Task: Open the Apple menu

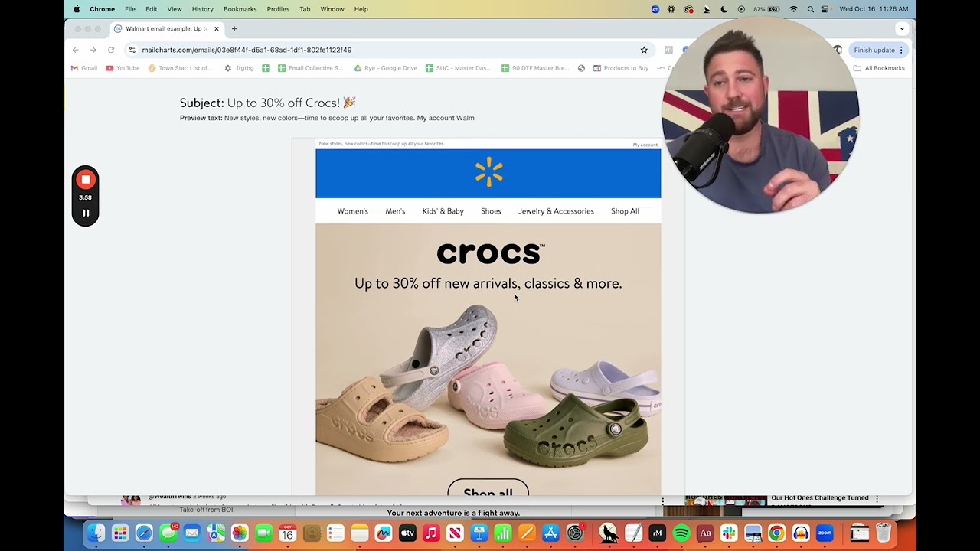Action: [77, 9]
